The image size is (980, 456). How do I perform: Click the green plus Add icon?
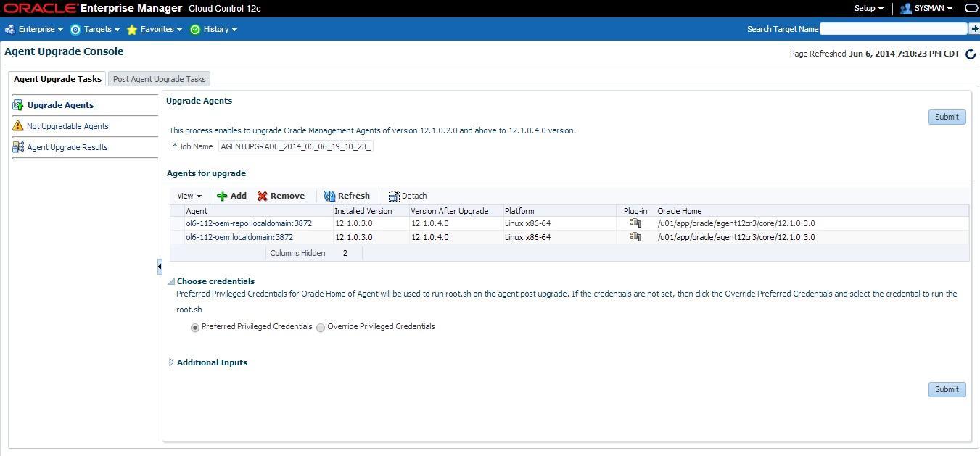pos(222,196)
